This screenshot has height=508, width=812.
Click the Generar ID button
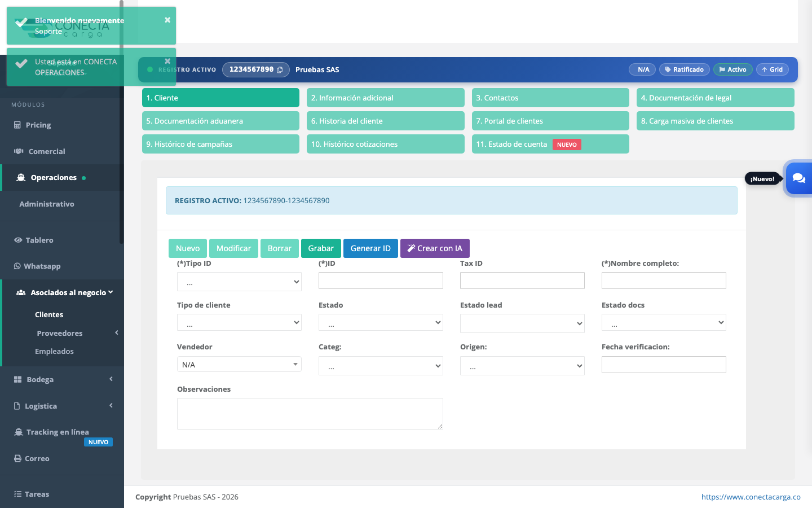tap(370, 248)
